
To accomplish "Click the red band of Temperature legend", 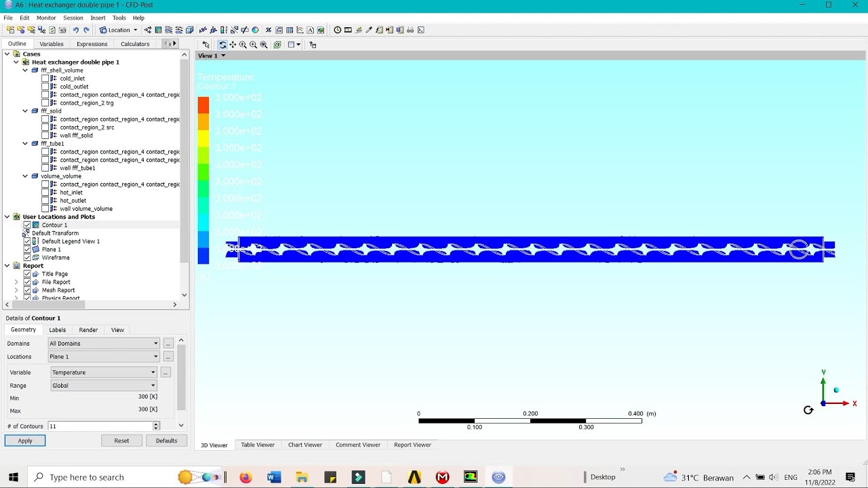I will point(203,105).
